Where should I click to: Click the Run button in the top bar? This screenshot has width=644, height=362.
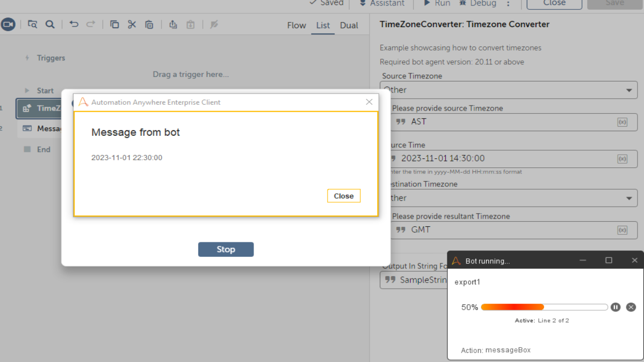[x=437, y=3]
